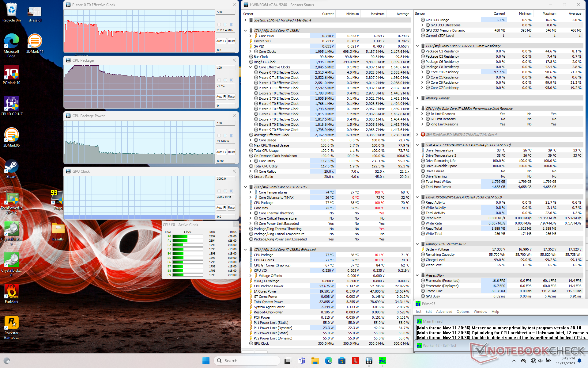Click the red X ThinkPad EC sensor icon
This screenshot has height=368, width=588.
pyautogui.click(x=423, y=135)
